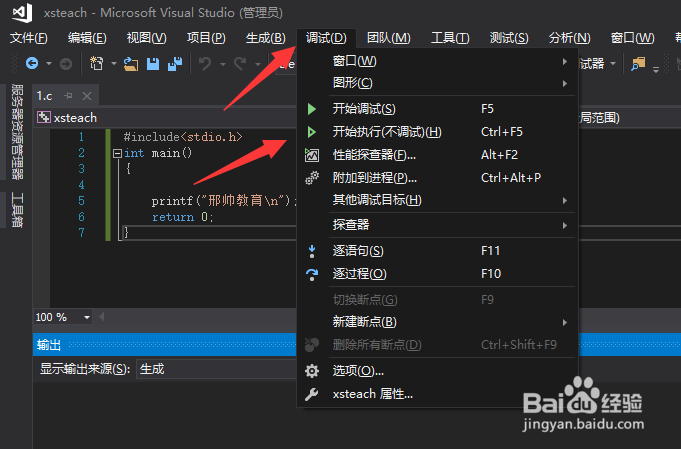Click green play icon for 开始调试
Image resolution: width=681 pixels, height=449 pixels.
pyautogui.click(x=311, y=109)
